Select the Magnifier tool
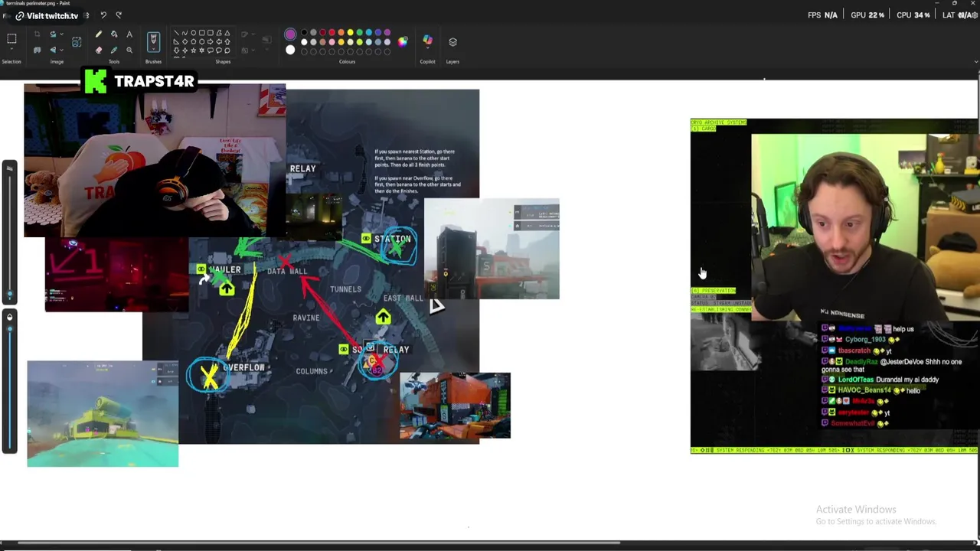The width and height of the screenshot is (980, 551). [129, 50]
